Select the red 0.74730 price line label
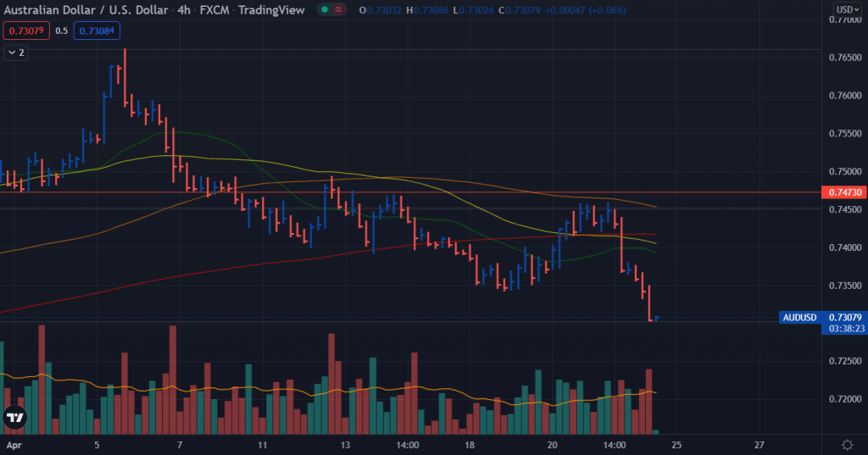Viewport: 868px width, 455px height. click(x=844, y=192)
